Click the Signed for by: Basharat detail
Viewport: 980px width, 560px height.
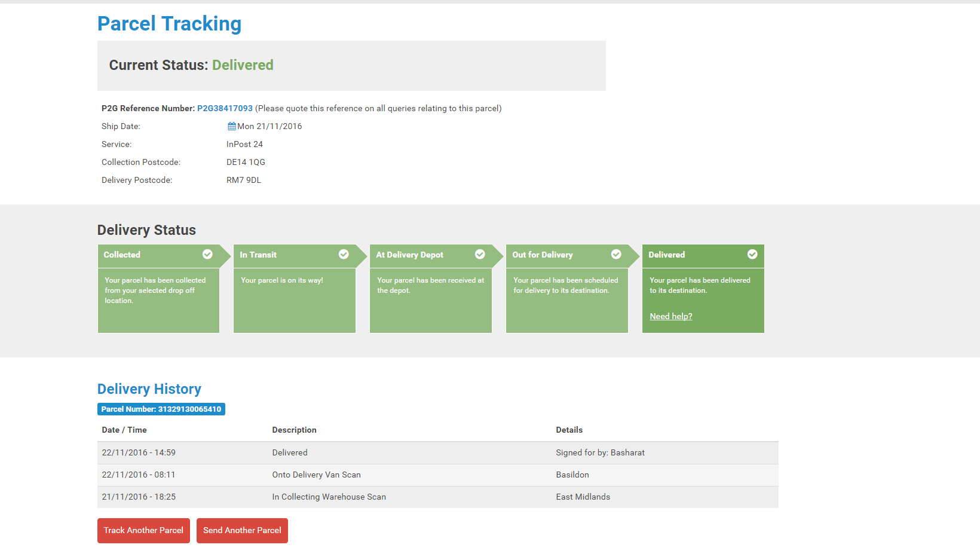click(601, 452)
